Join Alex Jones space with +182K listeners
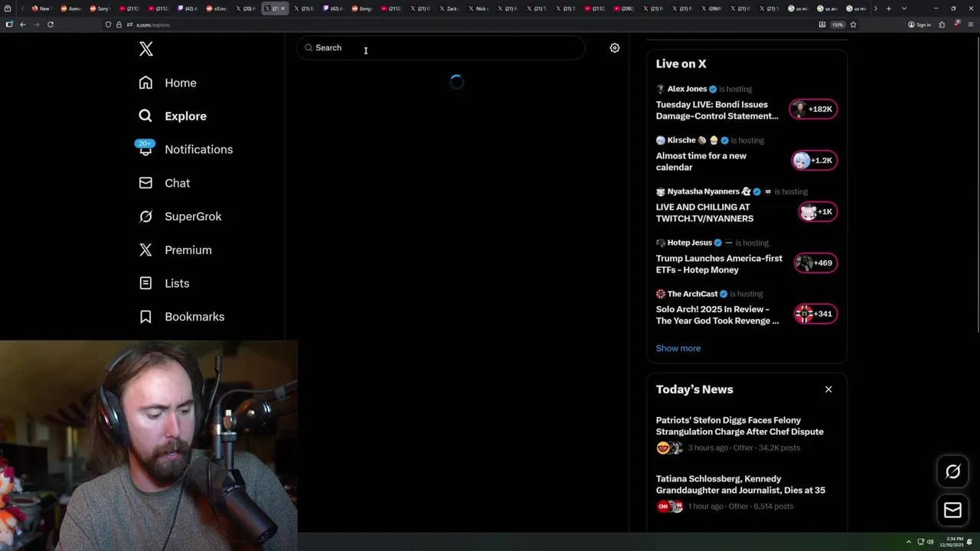Screen dimensions: 980x551 click(813, 109)
